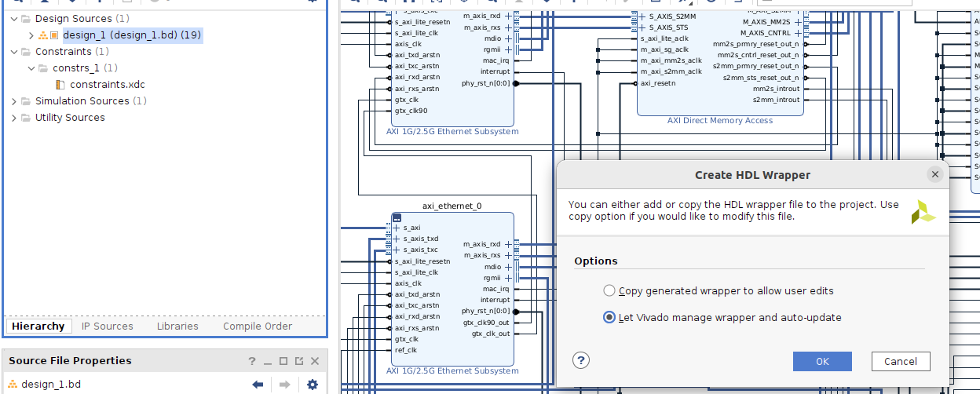The height and width of the screenshot is (394, 980).
Task: Open Source File Properties help
Action: coord(252,361)
